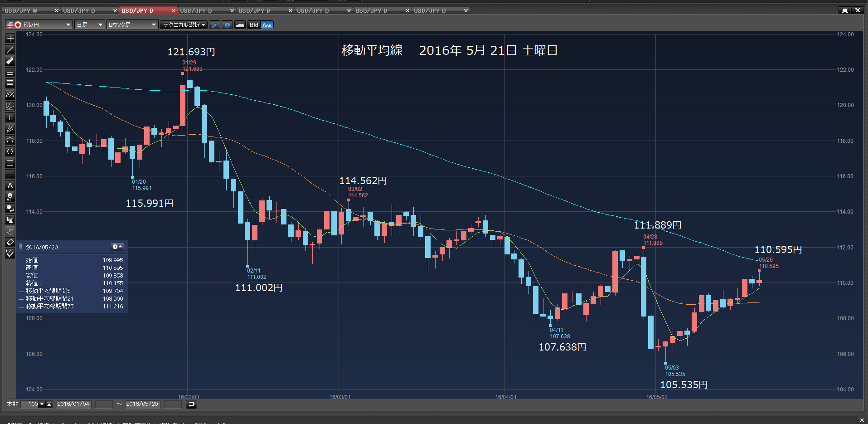The height and width of the screenshot is (424, 868).
Task: Click the 2016/05/20 info panel header date
Action: tap(42, 247)
